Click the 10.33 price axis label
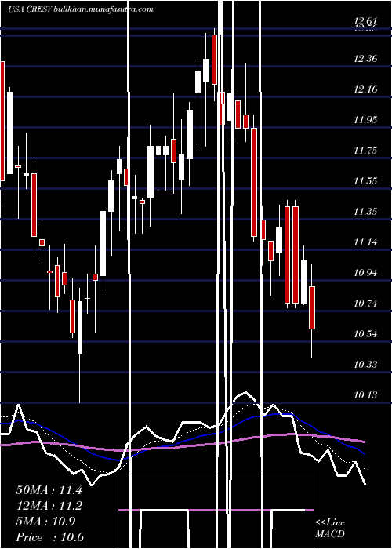The image size is (392, 549). click(x=365, y=364)
